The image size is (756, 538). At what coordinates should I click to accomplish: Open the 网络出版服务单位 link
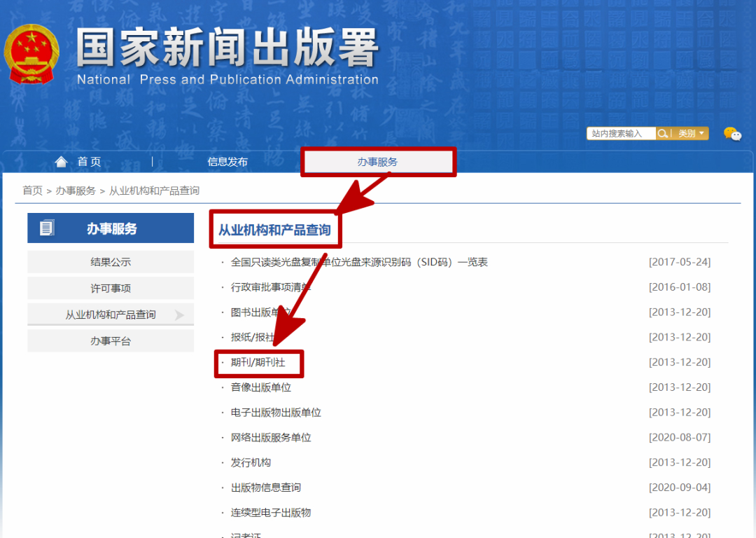tap(271, 437)
